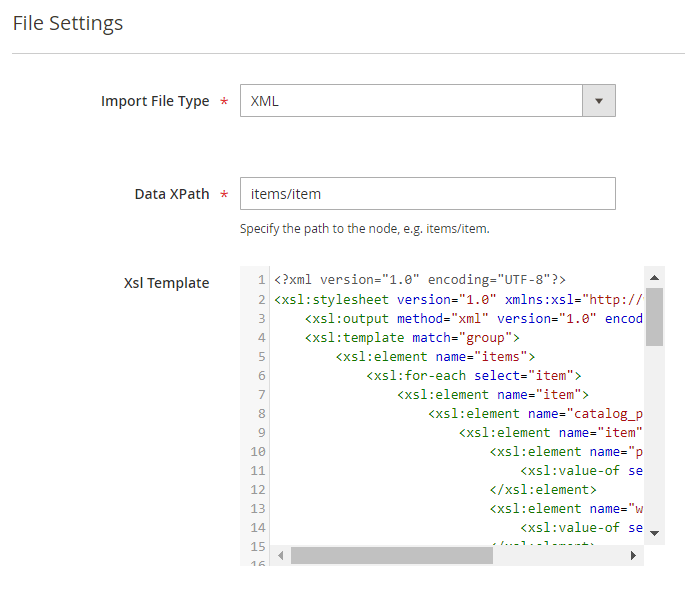Click the vertical scrollbar thumb in Xsl editor

(x=654, y=317)
